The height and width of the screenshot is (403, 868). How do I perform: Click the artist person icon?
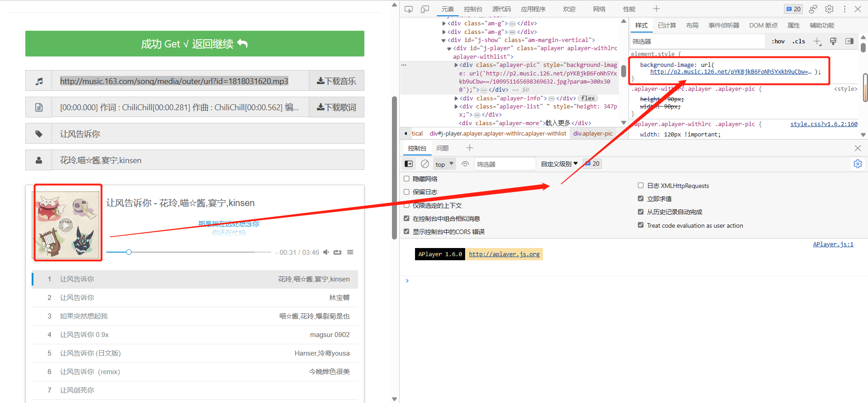(x=39, y=160)
